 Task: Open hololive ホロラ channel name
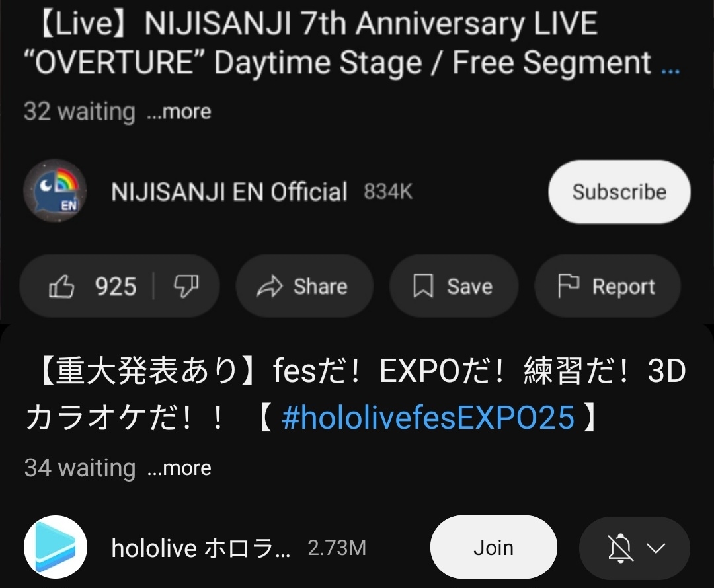pyautogui.click(x=201, y=548)
